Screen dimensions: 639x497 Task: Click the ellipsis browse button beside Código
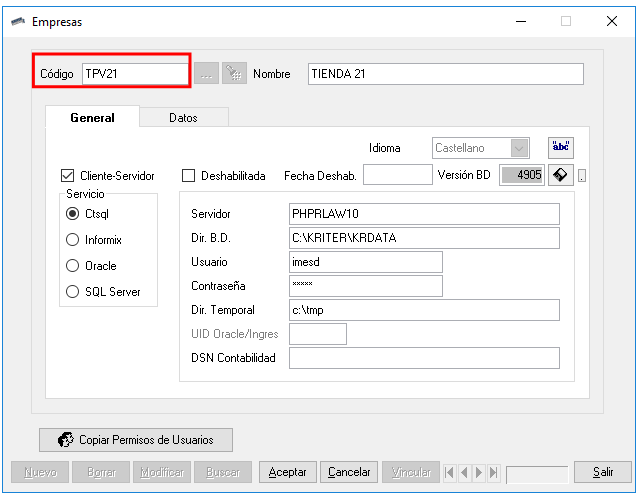[x=207, y=74]
